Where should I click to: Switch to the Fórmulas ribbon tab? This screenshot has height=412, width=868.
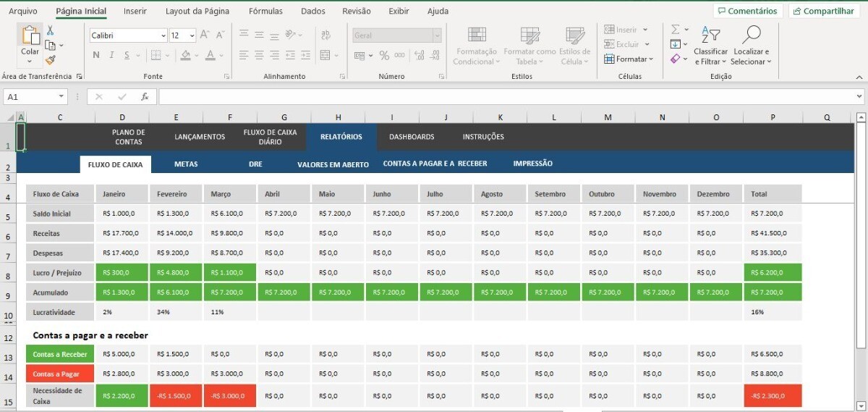(x=265, y=11)
